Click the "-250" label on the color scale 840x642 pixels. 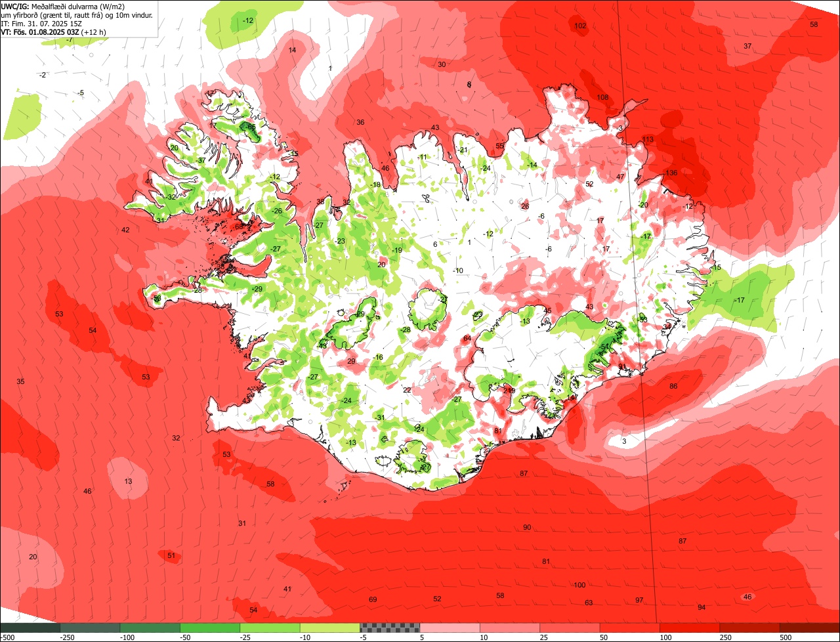[67, 637]
